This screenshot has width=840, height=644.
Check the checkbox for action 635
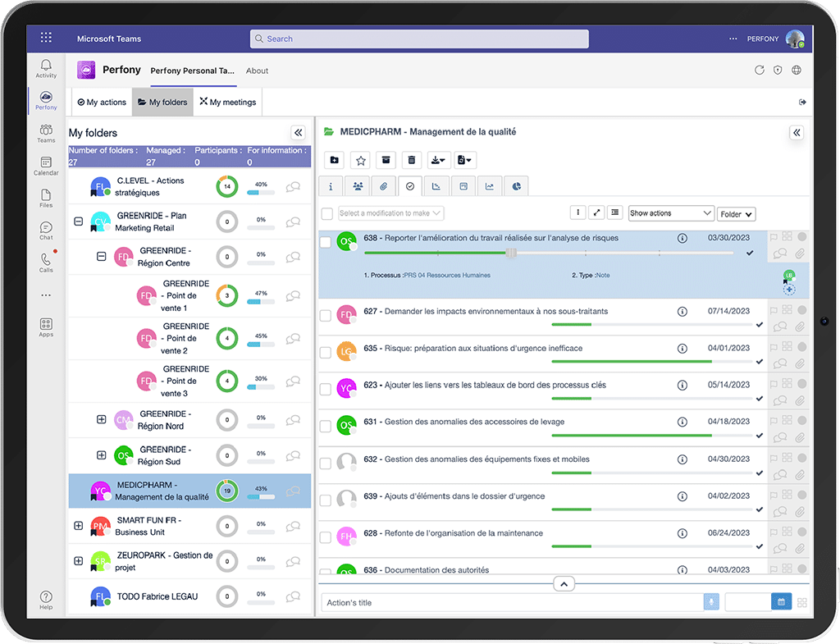click(x=326, y=353)
